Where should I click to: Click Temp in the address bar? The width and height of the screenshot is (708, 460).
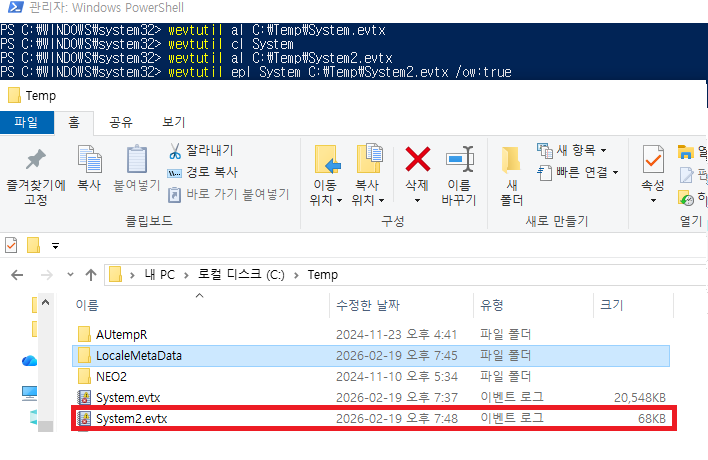(x=323, y=274)
